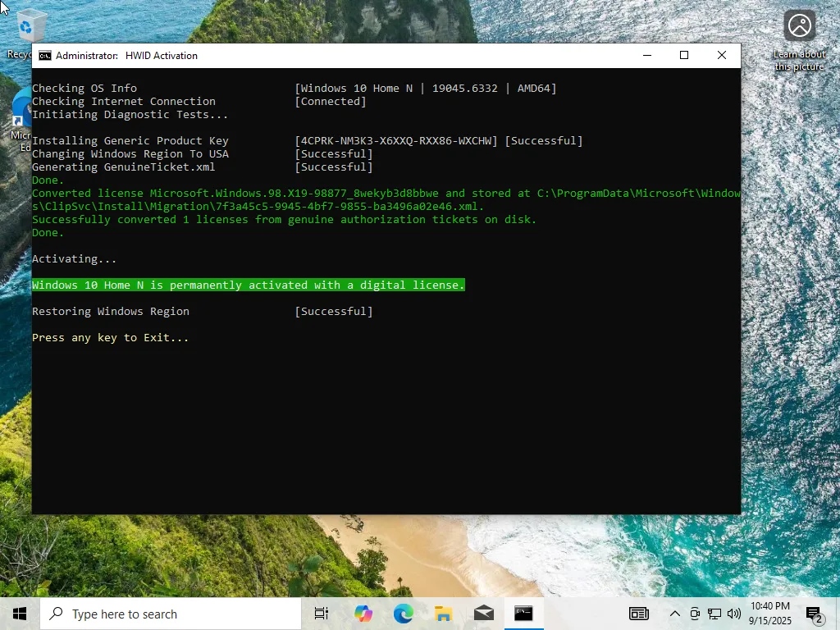Open Task View from the taskbar

322,614
